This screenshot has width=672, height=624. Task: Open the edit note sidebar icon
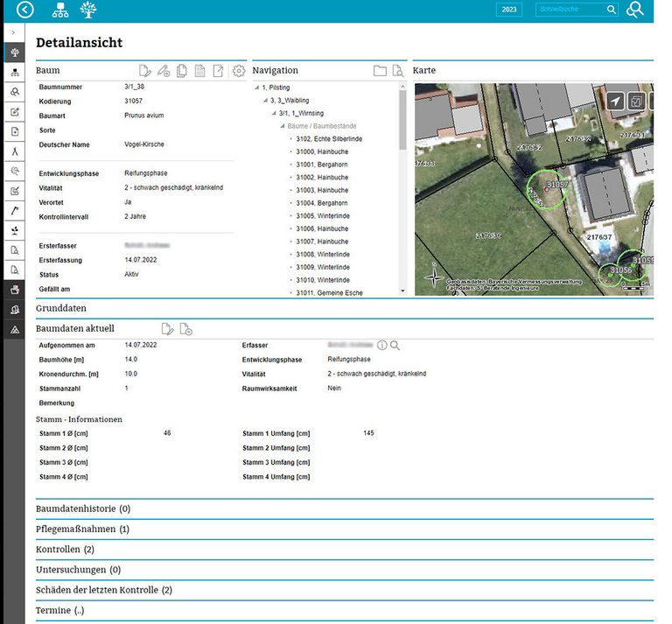point(15,112)
